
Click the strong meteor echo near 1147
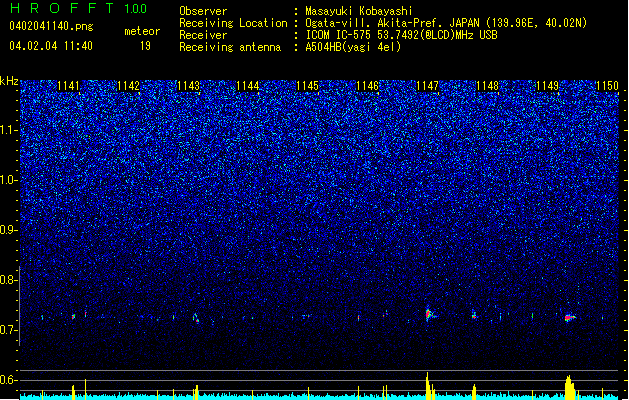[429, 313]
